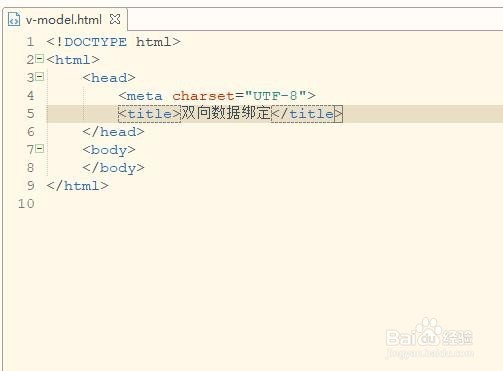Viewport: 503px width, 371px height.
Task: Collapse the head tag fold on line 3
Action: click(39, 77)
